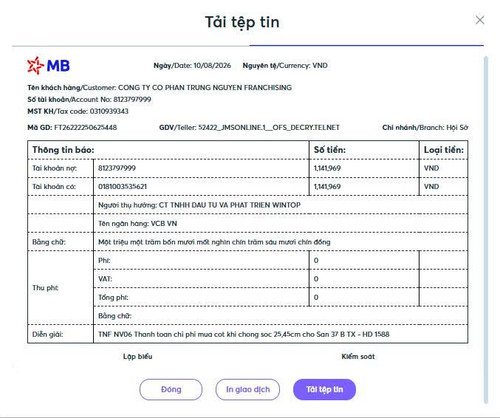Click the Lập biểu signature label
Image resolution: width=500 pixels, height=418 pixels.
click(138, 356)
